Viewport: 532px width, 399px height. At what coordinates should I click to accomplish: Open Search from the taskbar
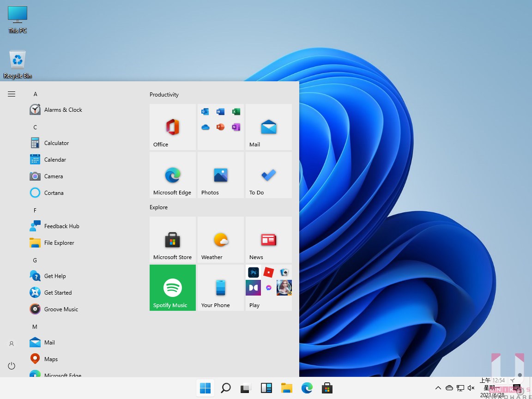[x=226, y=388]
